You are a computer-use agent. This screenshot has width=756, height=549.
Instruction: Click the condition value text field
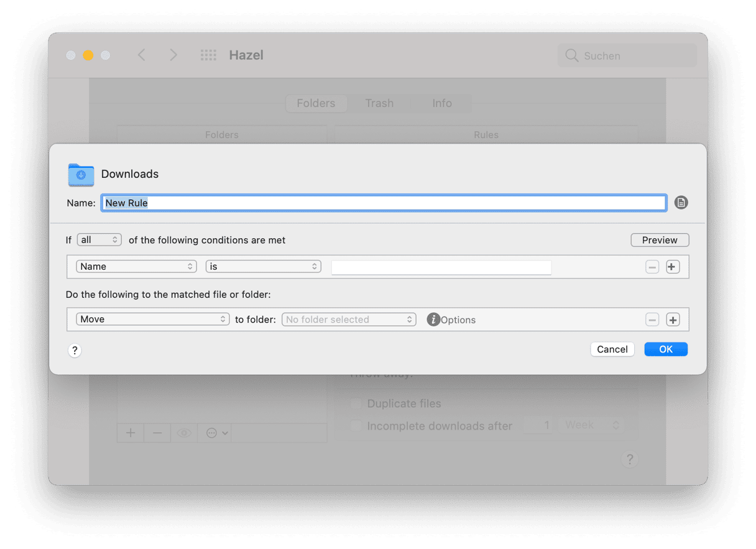(x=441, y=267)
